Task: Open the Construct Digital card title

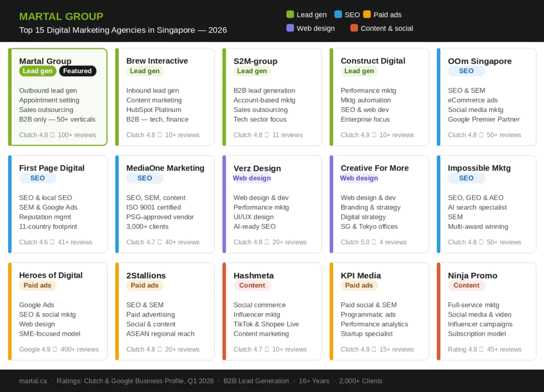Action: tap(372, 61)
